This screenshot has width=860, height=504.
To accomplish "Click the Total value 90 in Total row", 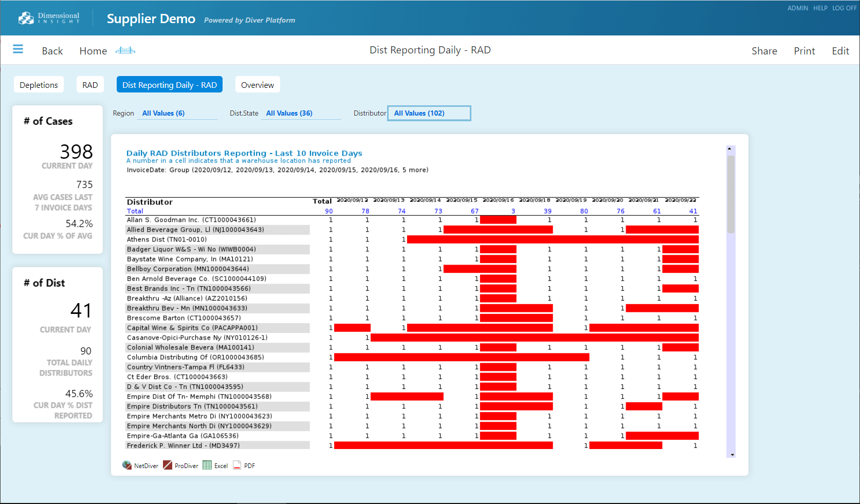I will coord(329,211).
